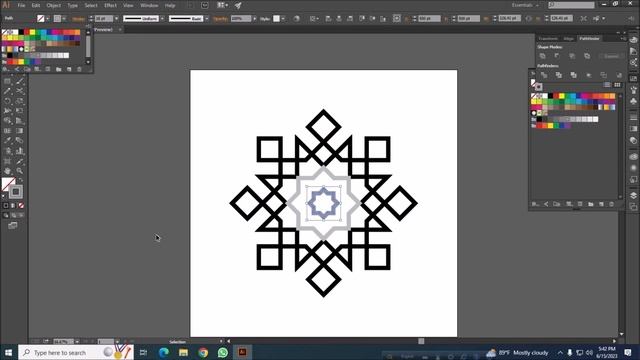Open the Arrange Documents dropdown
The width and height of the screenshot is (640, 360).
tap(223, 5)
